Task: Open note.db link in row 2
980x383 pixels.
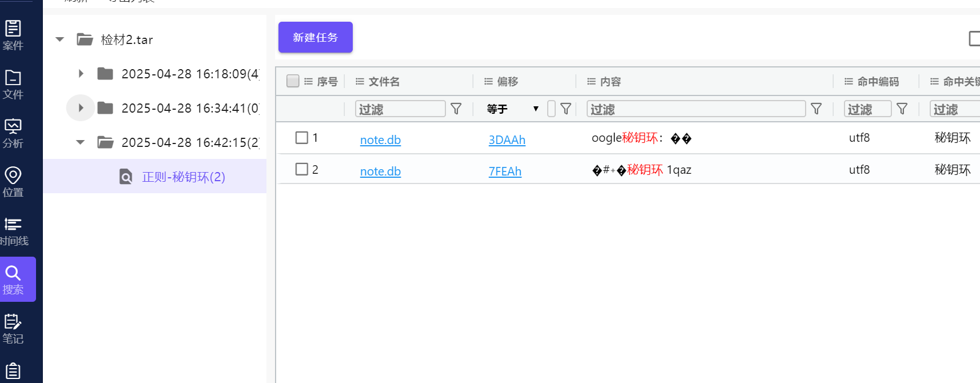Action: [x=380, y=171]
